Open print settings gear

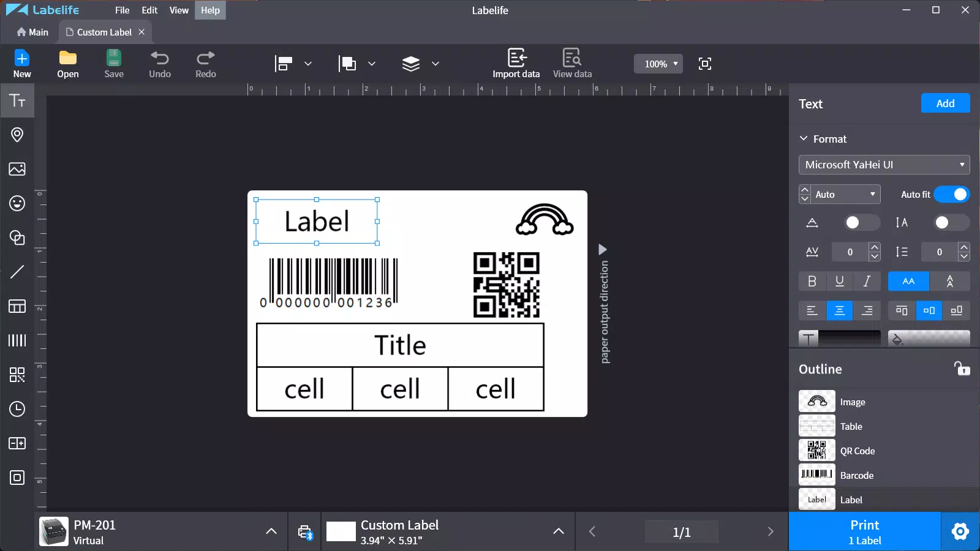coord(960,531)
